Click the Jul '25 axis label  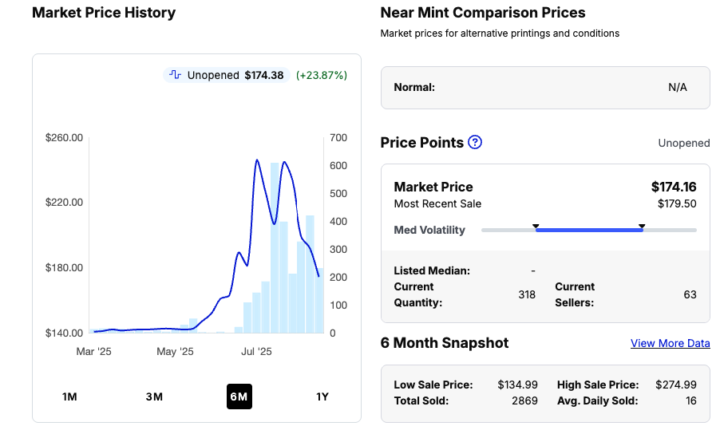click(x=257, y=352)
